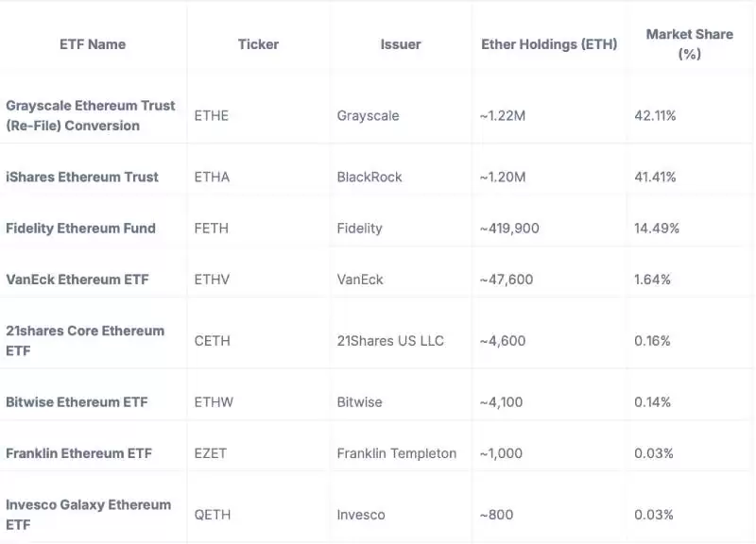This screenshot has width=756, height=544.
Task: Click the BlackRock issuer cell
Action: point(369,177)
